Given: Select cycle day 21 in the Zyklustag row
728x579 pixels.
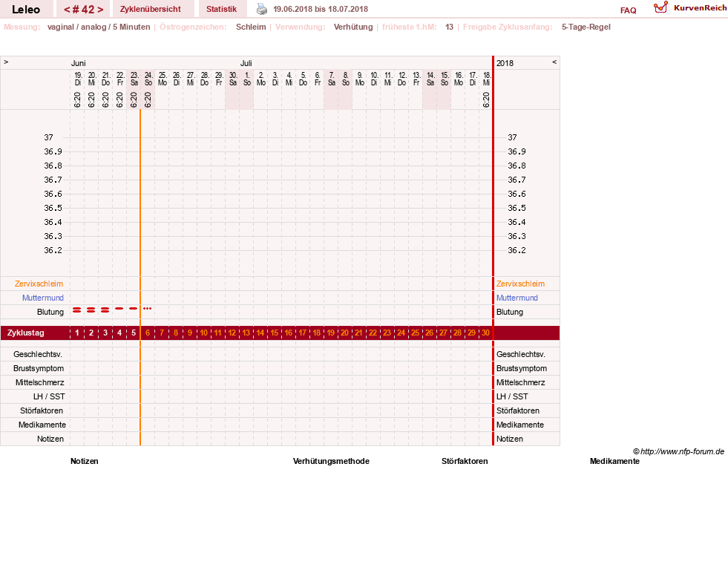Looking at the screenshot, I should click(x=358, y=333).
